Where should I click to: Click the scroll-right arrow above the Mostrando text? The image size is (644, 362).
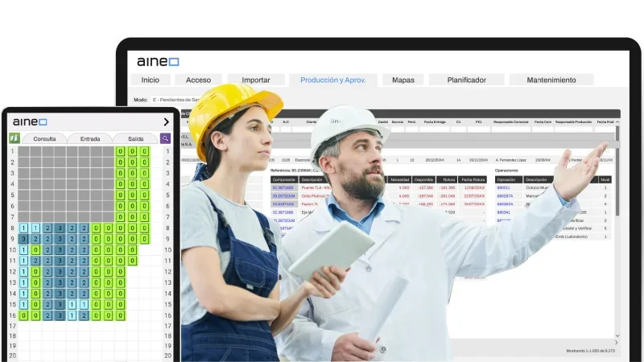[x=616, y=343]
